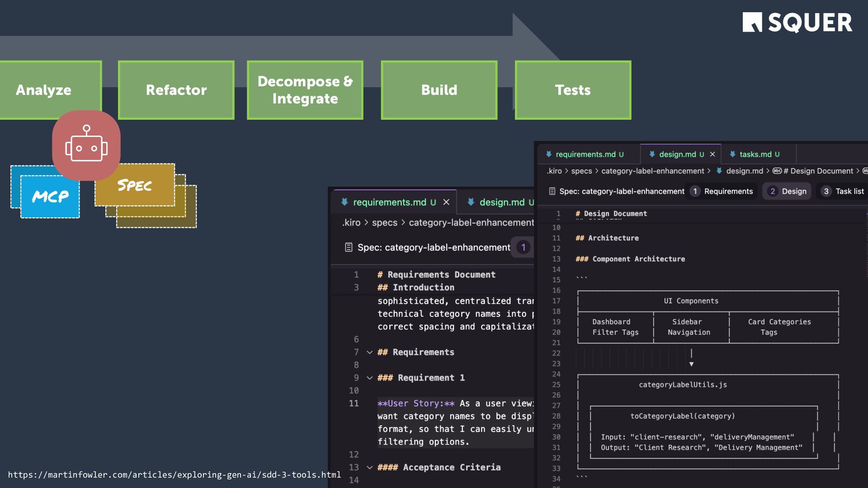Click the red robot agent icon

pos(86,145)
